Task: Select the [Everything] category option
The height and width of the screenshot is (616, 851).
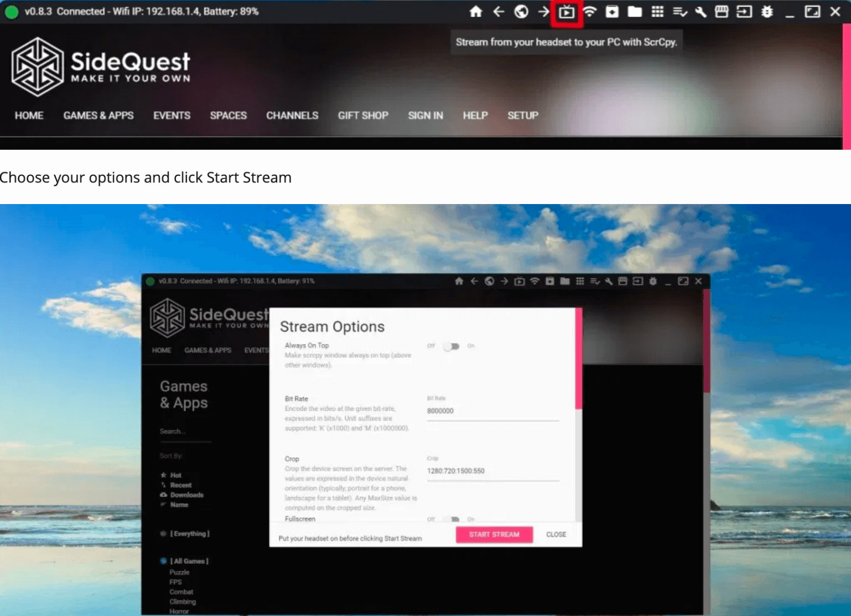Action: click(x=163, y=534)
